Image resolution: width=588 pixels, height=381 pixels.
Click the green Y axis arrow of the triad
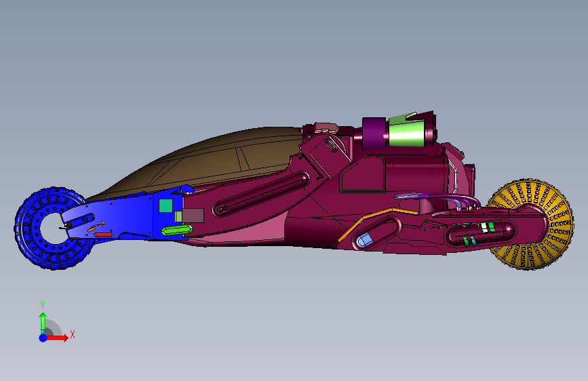pos(43,323)
